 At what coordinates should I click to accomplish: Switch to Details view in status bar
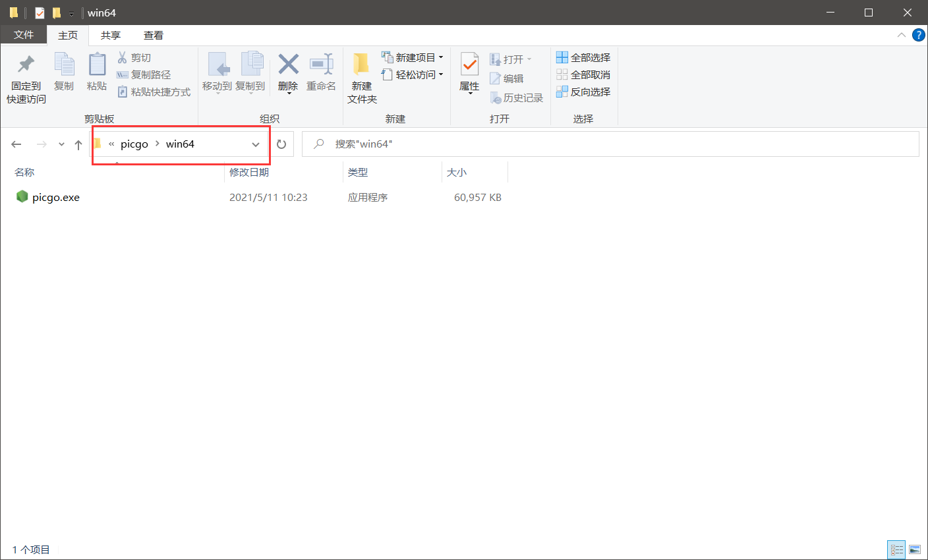click(x=896, y=549)
